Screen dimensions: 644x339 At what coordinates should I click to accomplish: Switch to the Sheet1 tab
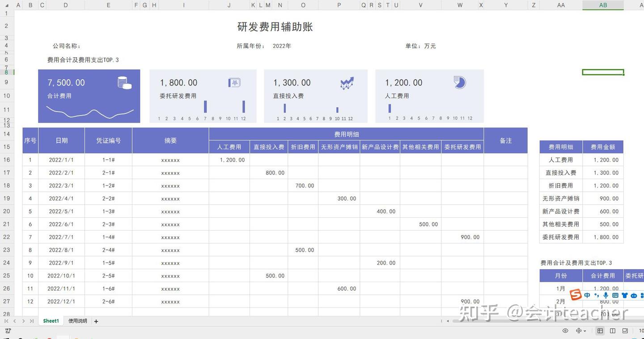[x=51, y=321]
